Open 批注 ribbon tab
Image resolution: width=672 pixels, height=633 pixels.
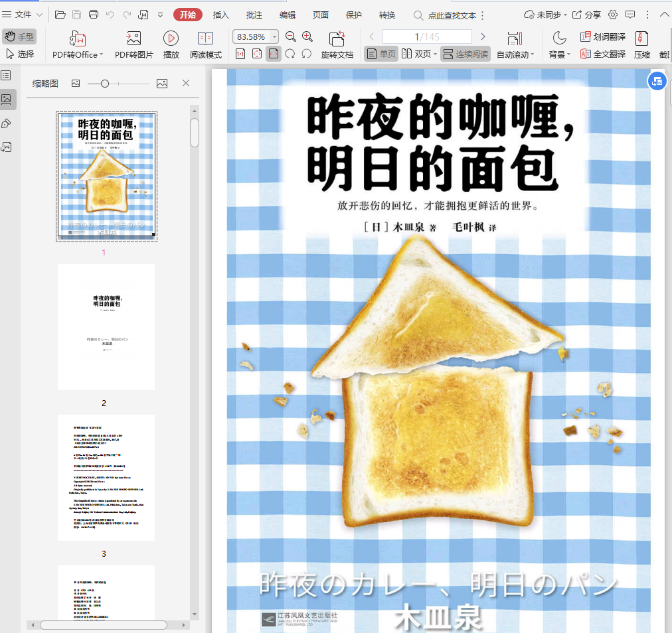(x=254, y=15)
